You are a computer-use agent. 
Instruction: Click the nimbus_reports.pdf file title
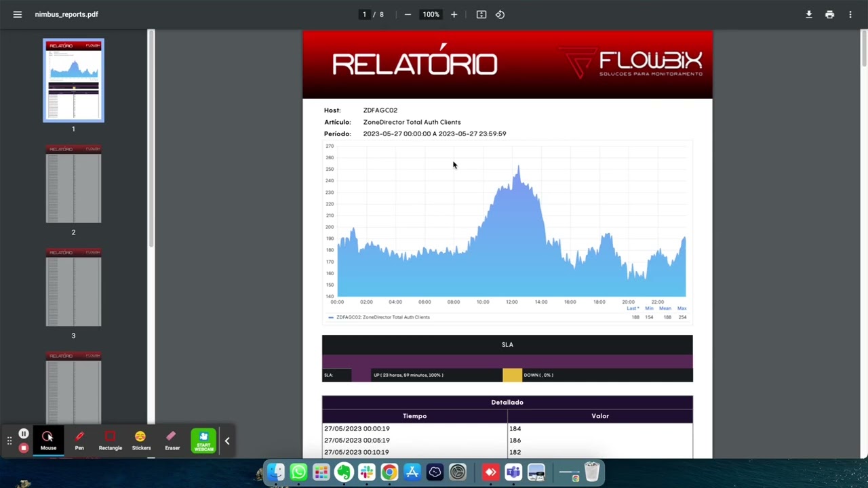[66, 14]
